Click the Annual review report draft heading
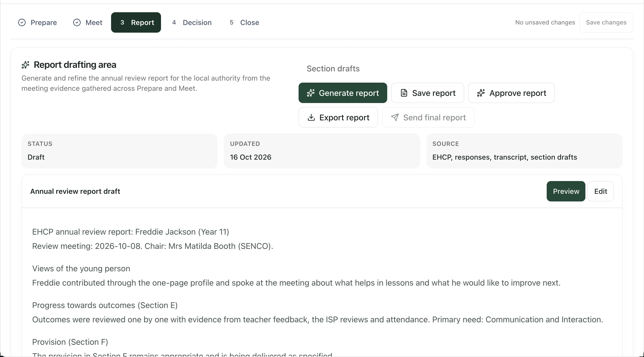 (75, 191)
